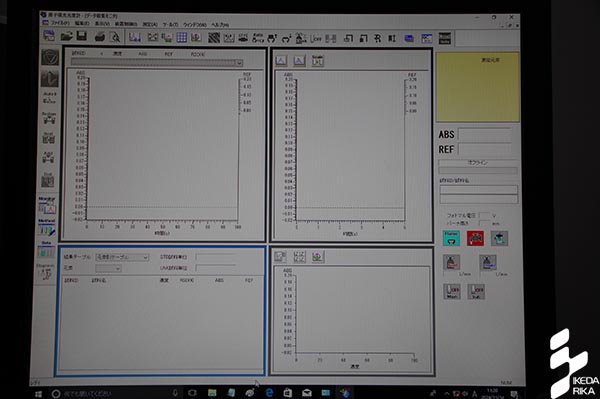
Task: Open the File menu
Action: [x=60, y=24]
